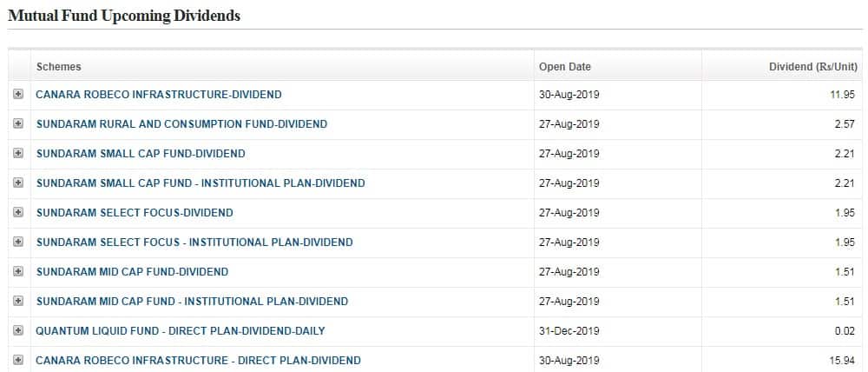Open SUNDARAM SMALL CAP FUND-DIVIDEND link
Screen dimensions: 868x372
pos(141,154)
